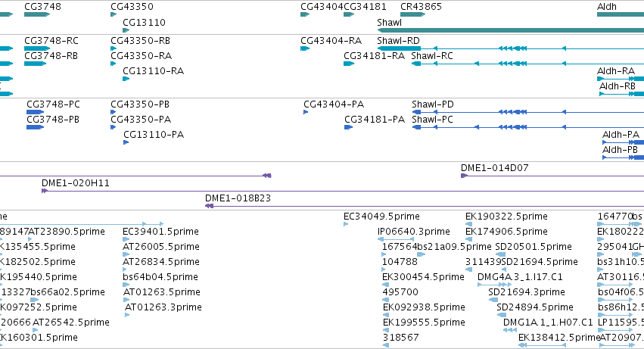
Task: Click protein label CG43350-PA
Action: (x=141, y=120)
